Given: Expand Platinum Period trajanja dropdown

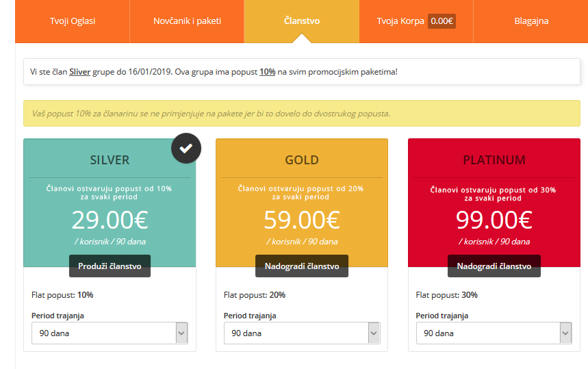Looking at the screenshot, I should tap(494, 333).
